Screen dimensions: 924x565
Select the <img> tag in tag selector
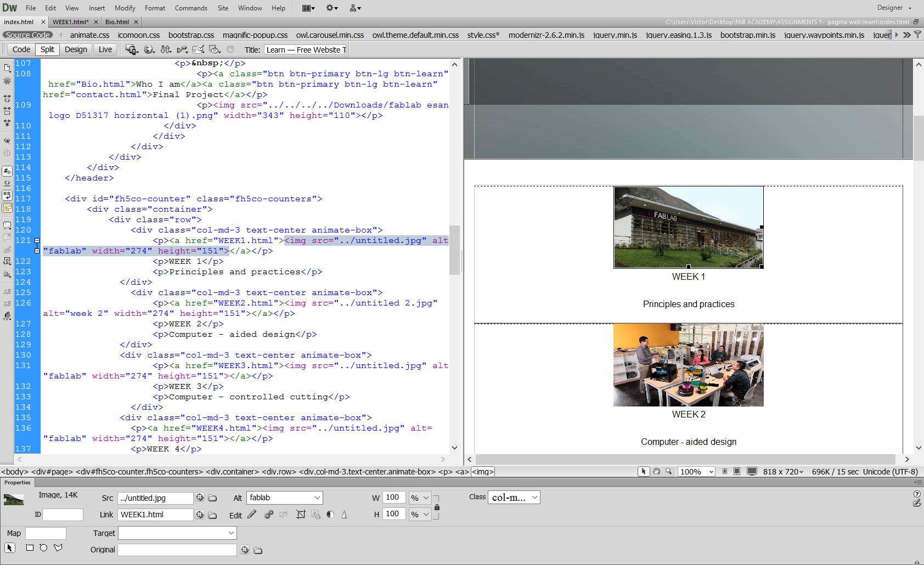[483, 471]
